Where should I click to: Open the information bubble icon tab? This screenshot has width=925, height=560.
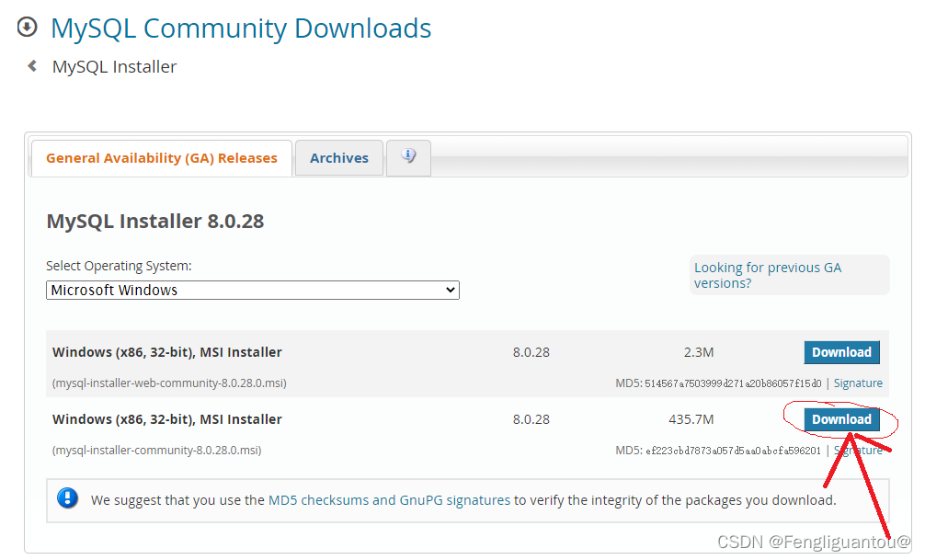coord(408,156)
